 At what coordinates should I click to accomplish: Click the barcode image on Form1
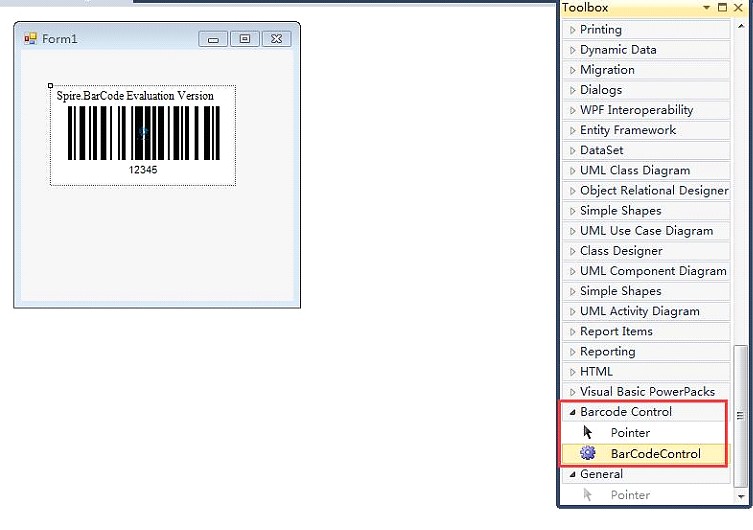click(x=144, y=133)
